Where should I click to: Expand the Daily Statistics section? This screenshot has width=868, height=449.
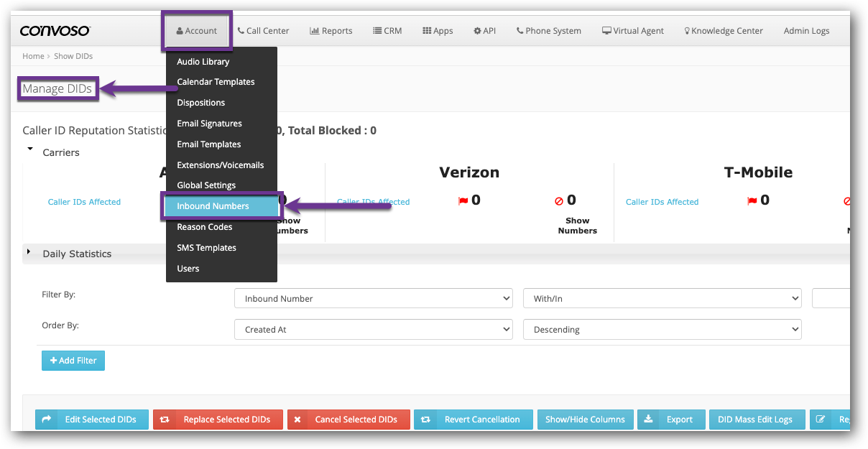[x=29, y=252]
